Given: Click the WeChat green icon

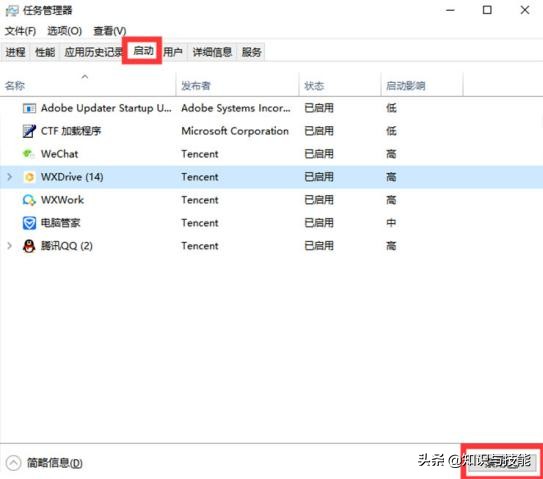Looking at the screenshot, I should tap(29, 154).
